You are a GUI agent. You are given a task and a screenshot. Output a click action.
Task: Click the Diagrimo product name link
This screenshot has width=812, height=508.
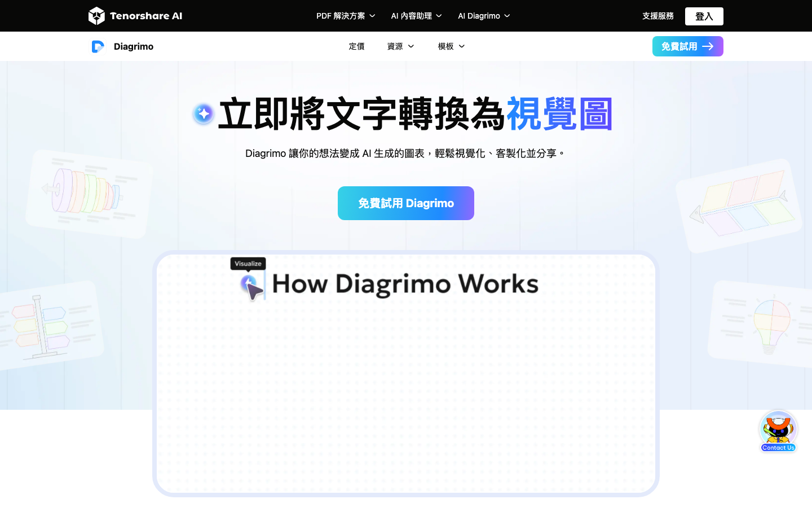point(134,46)
